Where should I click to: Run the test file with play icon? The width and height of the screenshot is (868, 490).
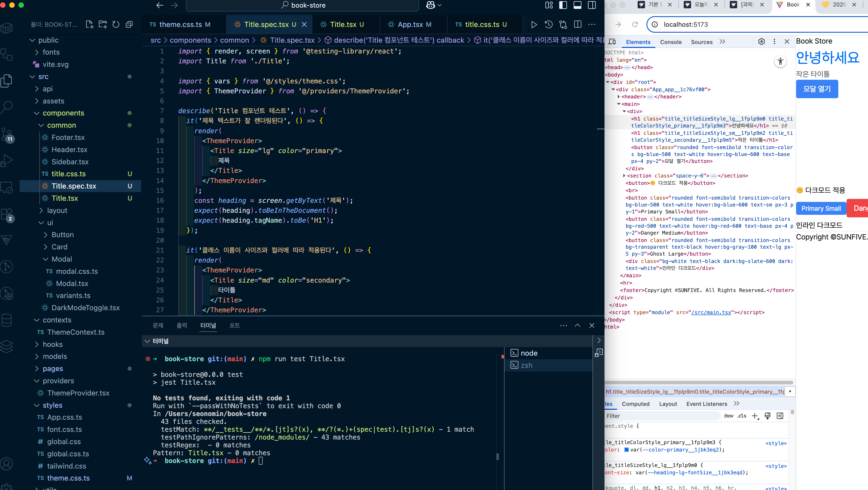(534, 25)
